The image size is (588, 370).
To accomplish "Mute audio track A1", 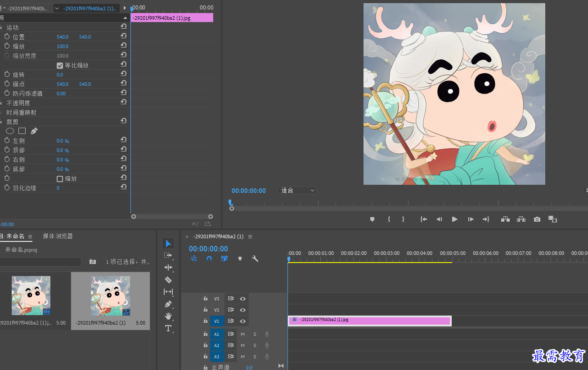I will click(242, 334).
